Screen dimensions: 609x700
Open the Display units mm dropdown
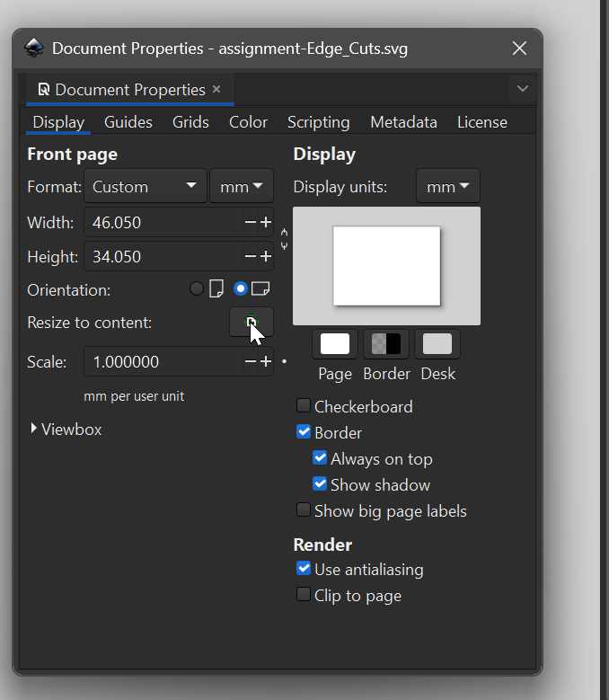pyautogui.click(x=447, y=186)
